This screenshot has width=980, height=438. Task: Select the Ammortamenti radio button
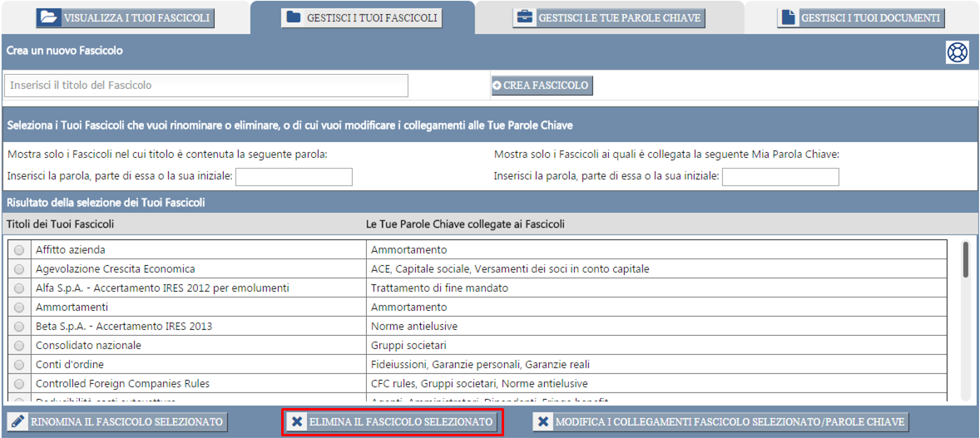click(x=19, y=308)
